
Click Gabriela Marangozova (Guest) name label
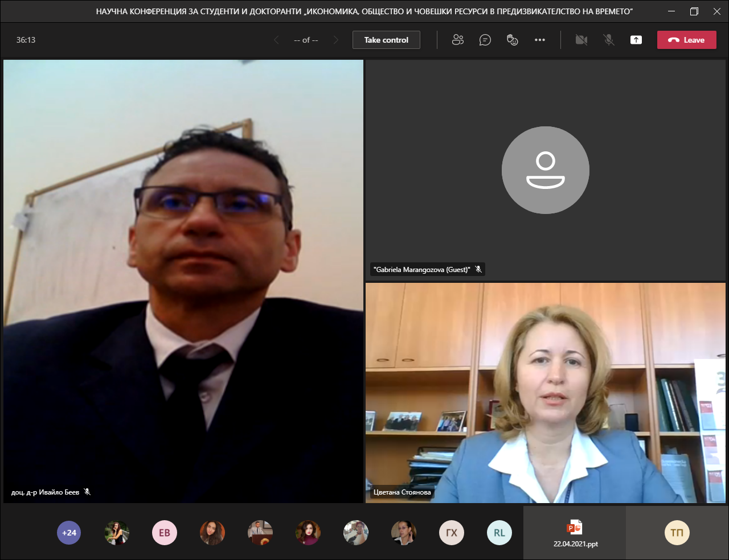pyautogui.click(x=422, y=270)
